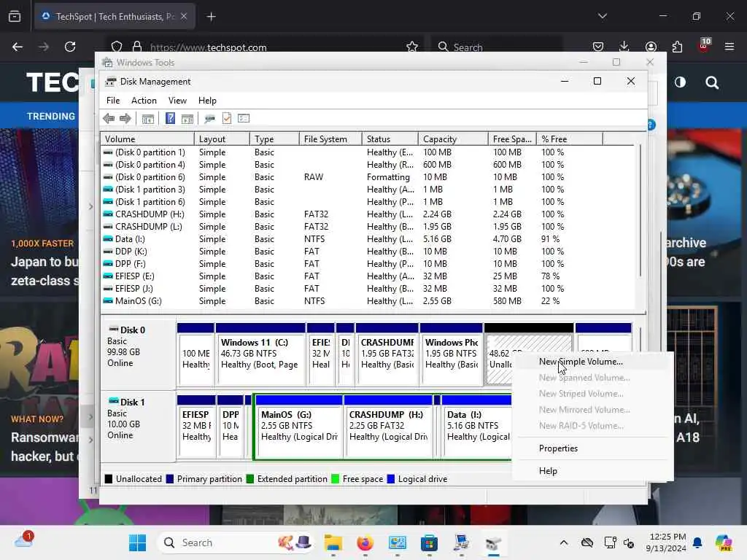Open Firefox downloads icon

coord(624,47)
